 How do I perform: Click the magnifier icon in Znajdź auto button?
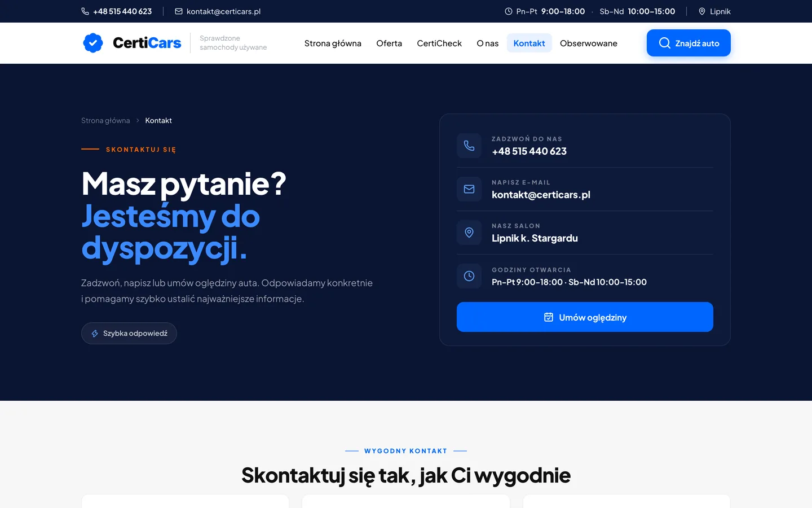click(x=665, y=43)
